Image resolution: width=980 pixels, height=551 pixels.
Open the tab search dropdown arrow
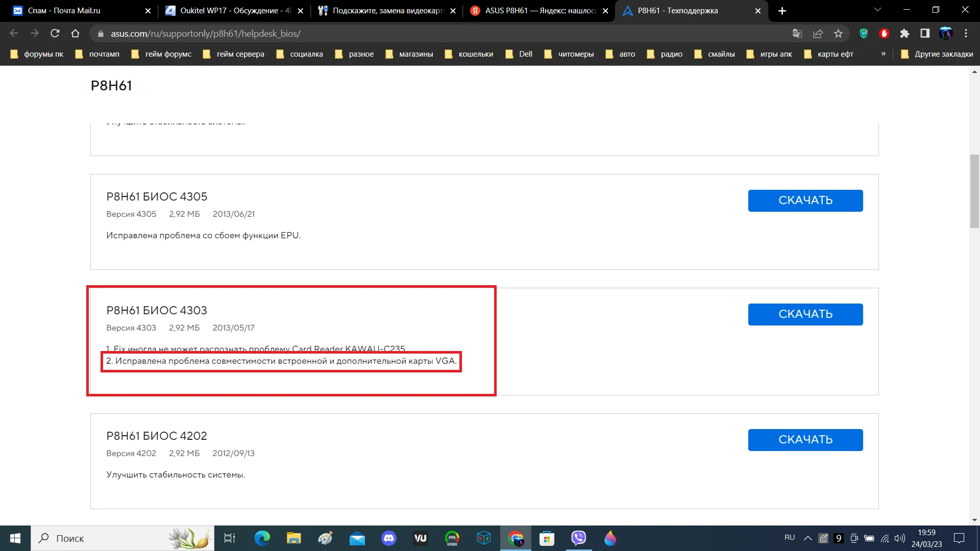pyautogui.click(x=877, y=10)
